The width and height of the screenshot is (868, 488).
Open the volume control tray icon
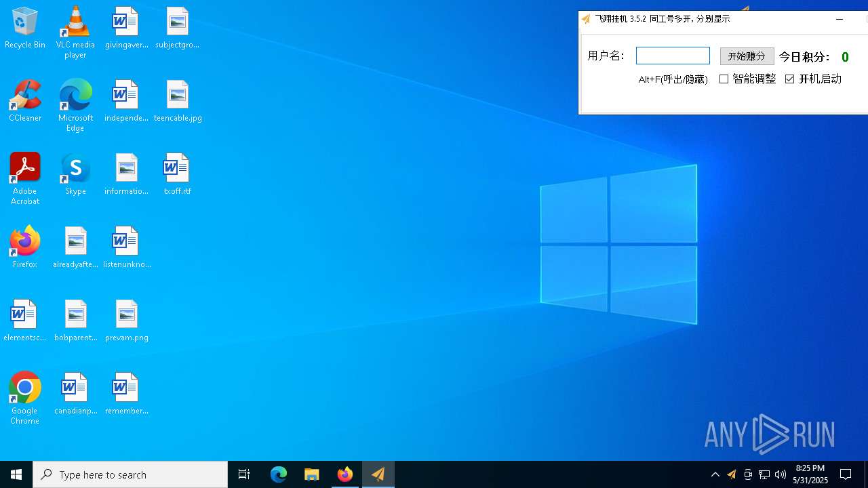click(x=781, y=474)
